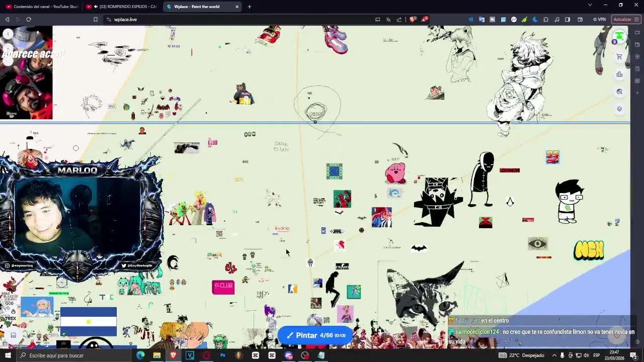This screenshot has width=644, height=362.
Task: Open Microsoft Edge from taskbar
Action: pos(140,355)
